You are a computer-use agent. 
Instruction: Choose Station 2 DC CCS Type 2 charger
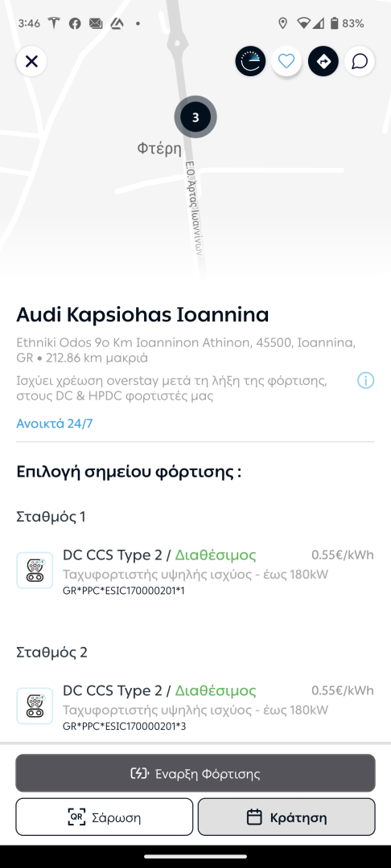(195, 707)
